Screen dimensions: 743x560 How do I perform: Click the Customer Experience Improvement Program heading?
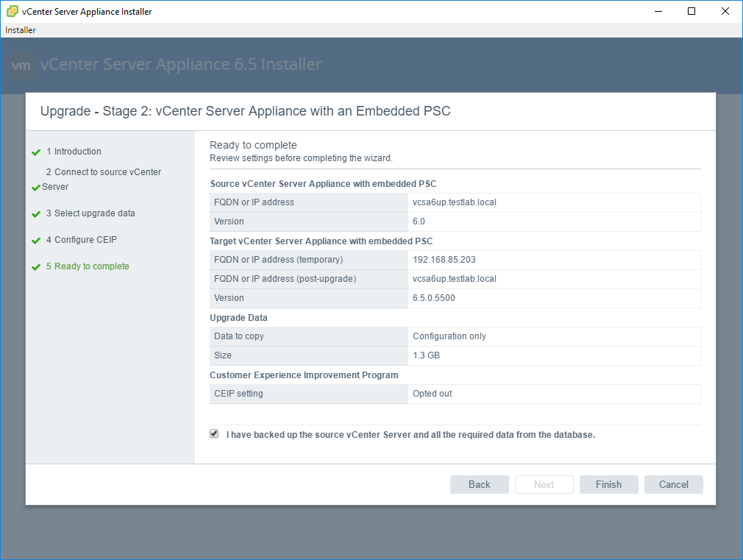304,375
